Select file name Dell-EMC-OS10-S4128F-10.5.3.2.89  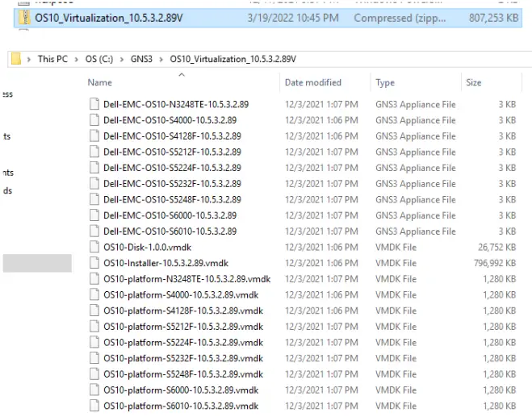[173, 136]
